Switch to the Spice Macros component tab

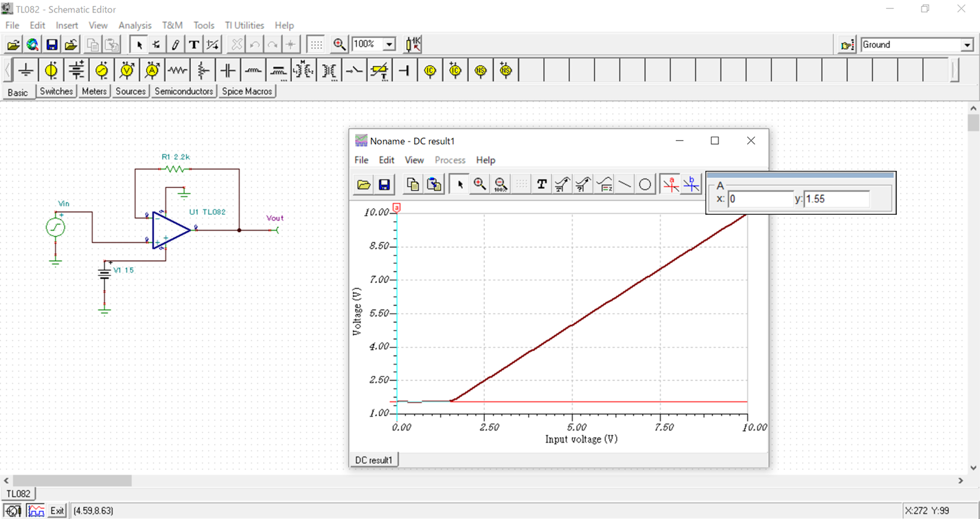coord(247,91)
